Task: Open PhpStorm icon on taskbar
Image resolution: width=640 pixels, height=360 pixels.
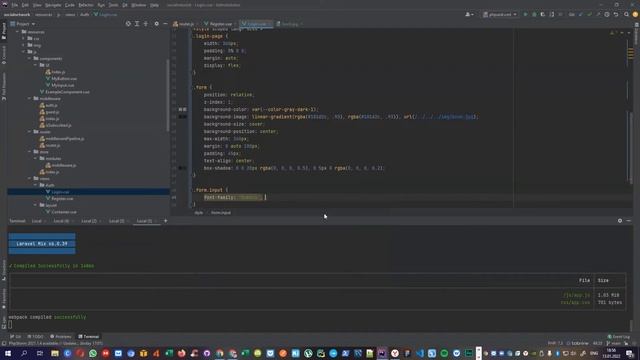Action: 382,353
